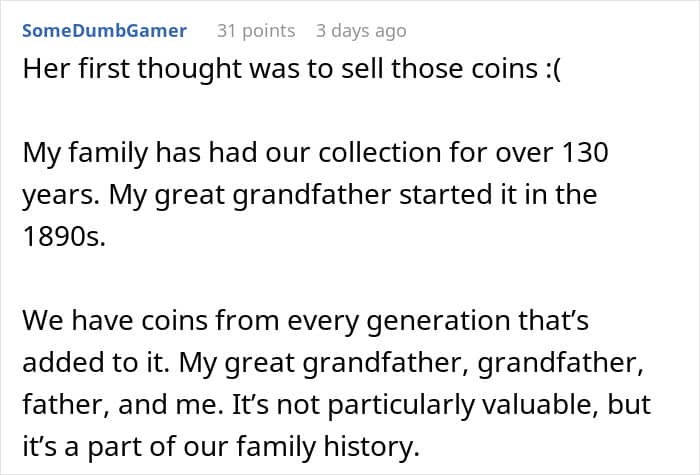Click the line 'years. My great grandfather started it'
Screen dimensions: 700x475
click(x=309, y=195)
